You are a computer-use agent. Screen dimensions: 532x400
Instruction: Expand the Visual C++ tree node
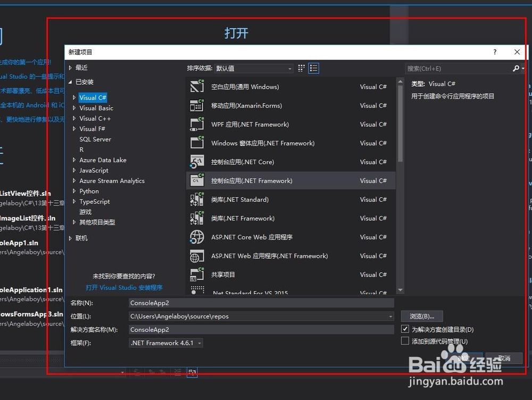click(x=74, y=118)
